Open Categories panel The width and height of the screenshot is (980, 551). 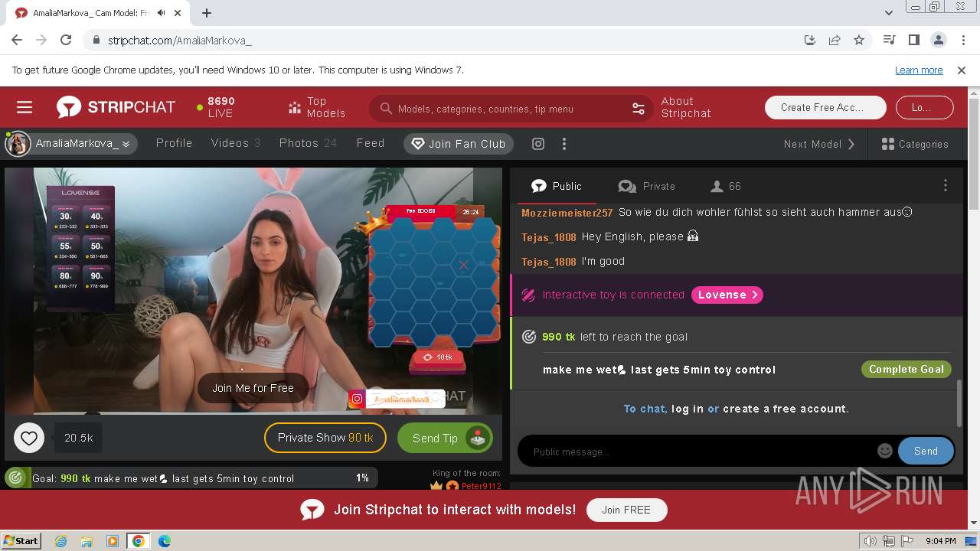[x=915, y=144]
